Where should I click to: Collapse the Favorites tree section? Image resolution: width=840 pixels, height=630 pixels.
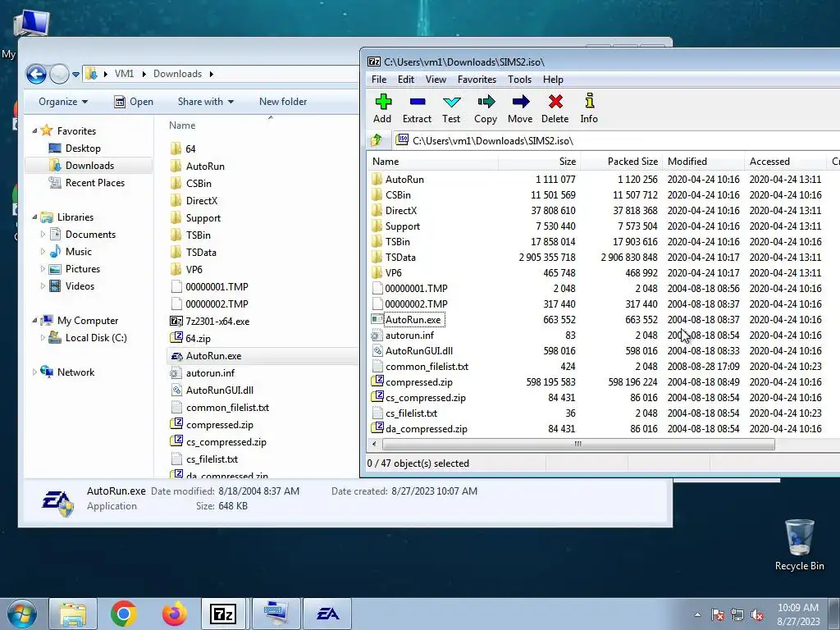click(x=34, y=130)
